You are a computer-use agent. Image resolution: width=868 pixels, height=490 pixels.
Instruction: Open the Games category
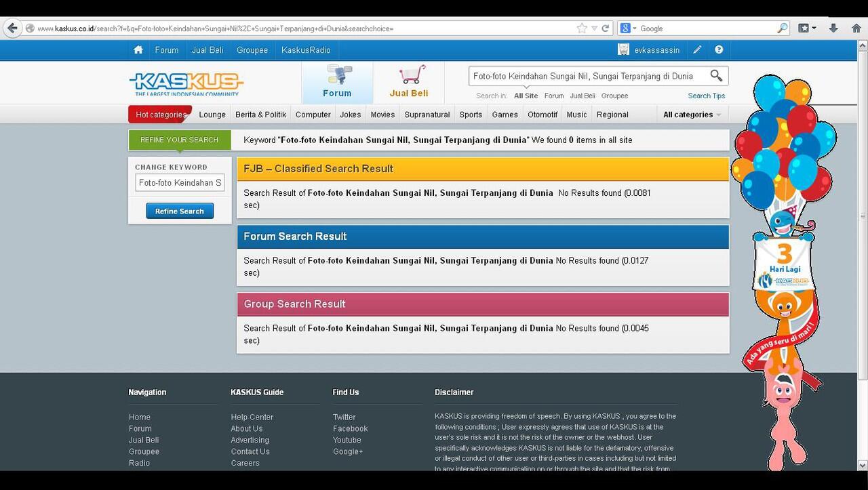(505, 115)
